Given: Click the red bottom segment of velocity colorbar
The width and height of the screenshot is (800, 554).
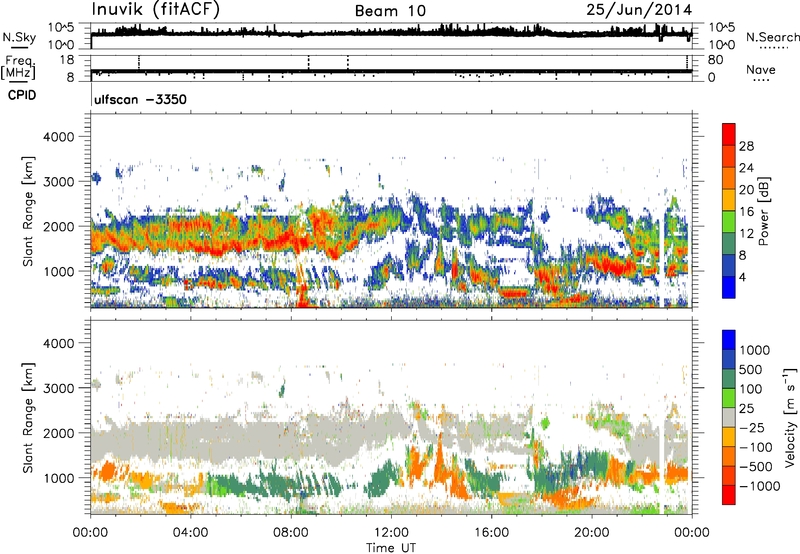Looking at the screenshot, I should pyautogui.click(x=729, y=495).
